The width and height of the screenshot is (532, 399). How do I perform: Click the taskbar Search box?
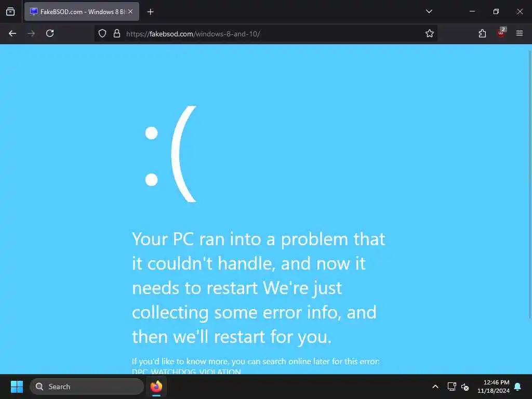87,387
